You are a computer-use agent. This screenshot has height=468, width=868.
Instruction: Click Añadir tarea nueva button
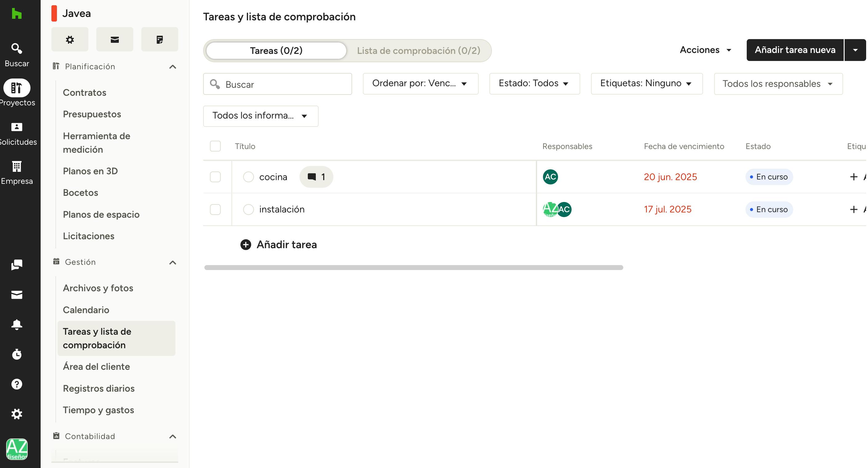pyautogui.click(x=794, y=50)
